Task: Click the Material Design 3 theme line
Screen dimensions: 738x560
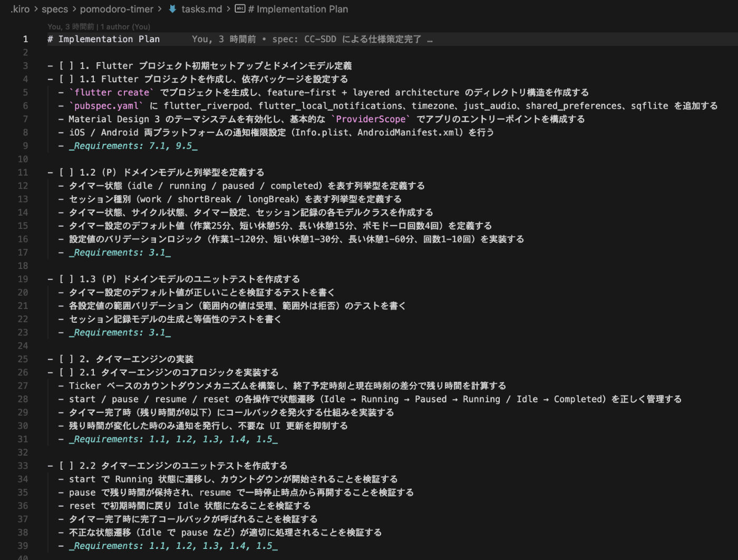Action: point(322,119)
